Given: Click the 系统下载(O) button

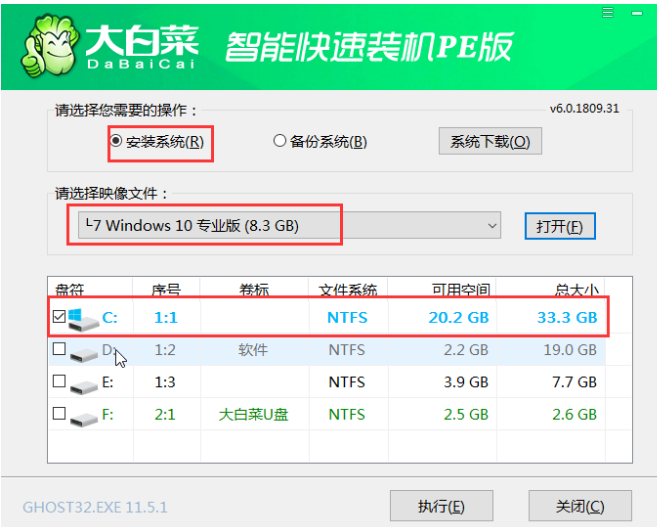Looking at the screenshot, I should coord(490,141).
